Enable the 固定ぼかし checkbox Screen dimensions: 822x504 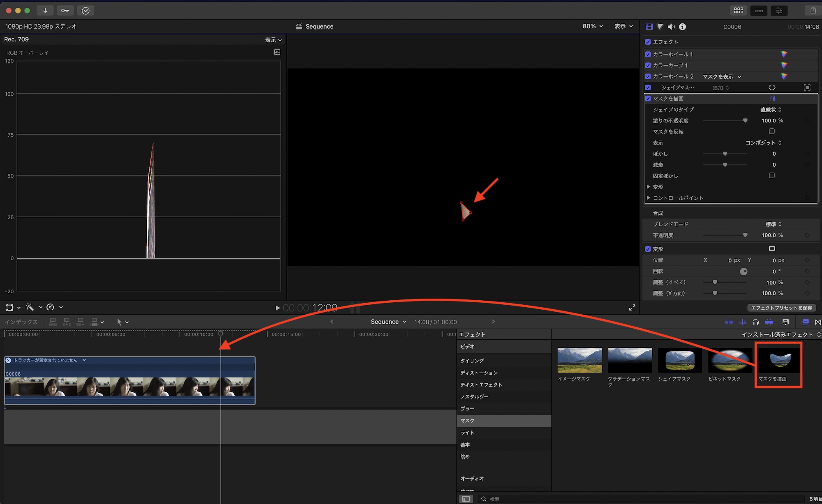(772, 175)
